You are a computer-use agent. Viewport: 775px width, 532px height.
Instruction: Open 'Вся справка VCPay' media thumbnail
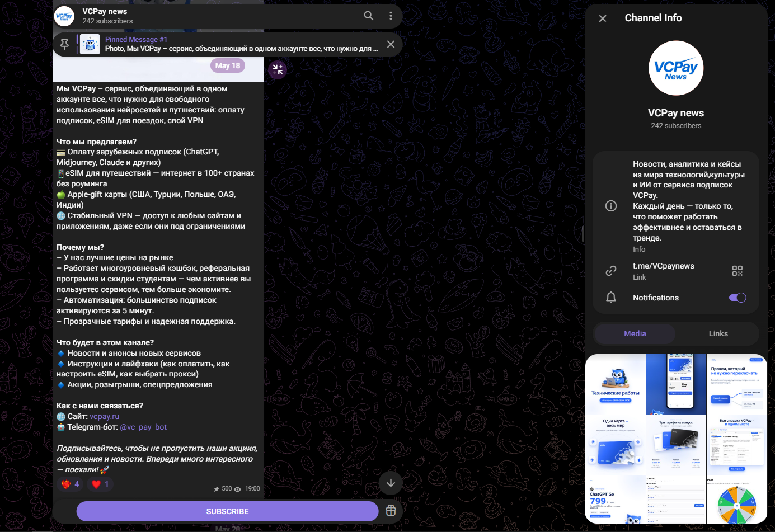[737, 445]
